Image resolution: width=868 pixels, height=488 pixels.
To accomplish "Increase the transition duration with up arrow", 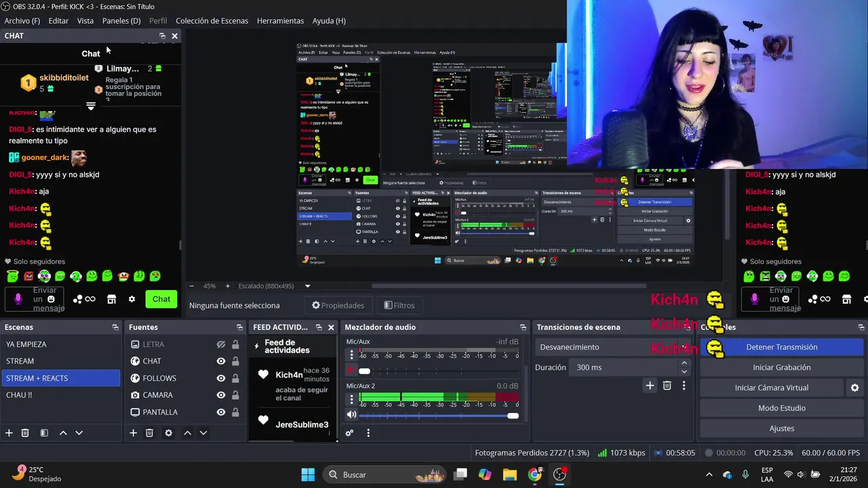I will click(x=684, y=363).
